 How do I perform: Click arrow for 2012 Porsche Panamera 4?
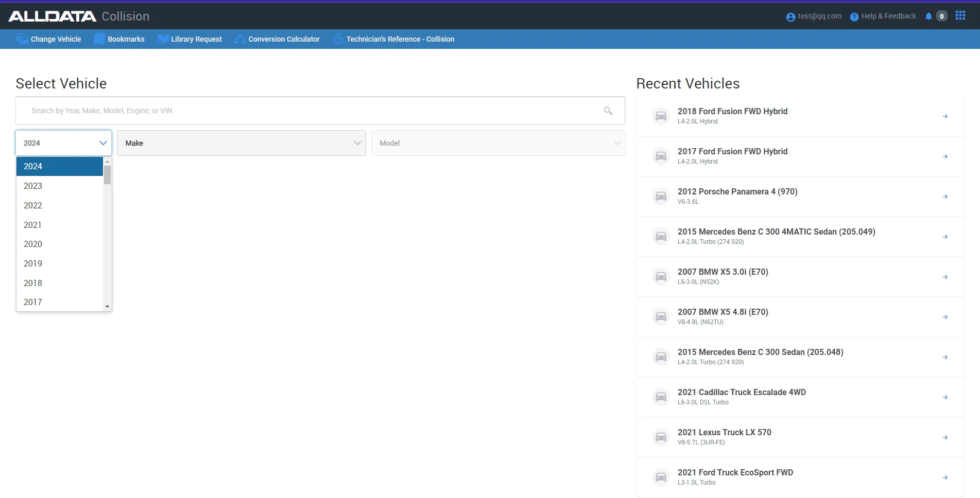[945, 197]
